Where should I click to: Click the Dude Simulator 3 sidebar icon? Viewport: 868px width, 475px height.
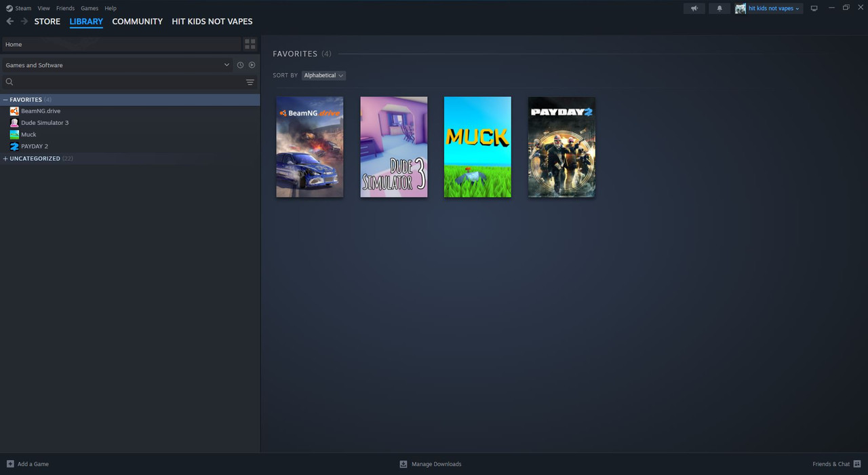14,123
